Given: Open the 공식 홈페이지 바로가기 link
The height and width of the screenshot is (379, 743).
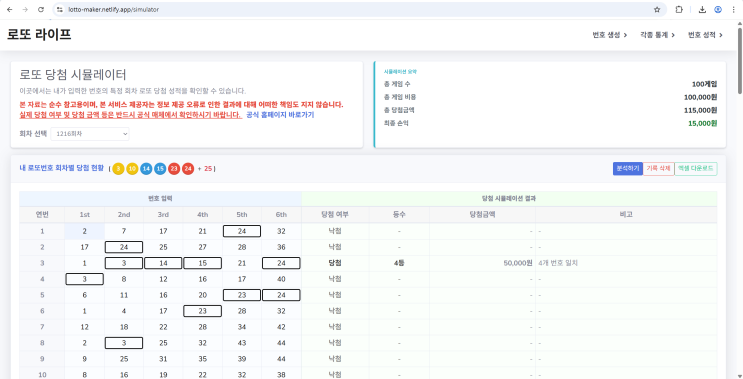Looking at the screenshot, I should click(x=280, y=115).
